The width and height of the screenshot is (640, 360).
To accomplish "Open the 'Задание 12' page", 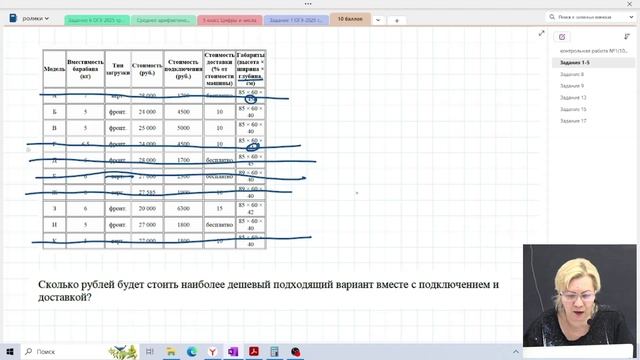I will click(x=594, y=98).
